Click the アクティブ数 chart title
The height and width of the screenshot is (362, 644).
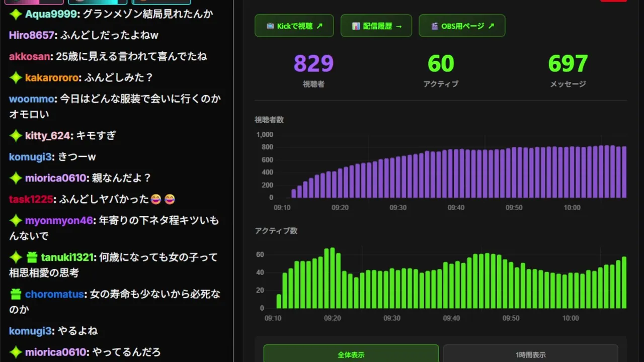(276, 231)
